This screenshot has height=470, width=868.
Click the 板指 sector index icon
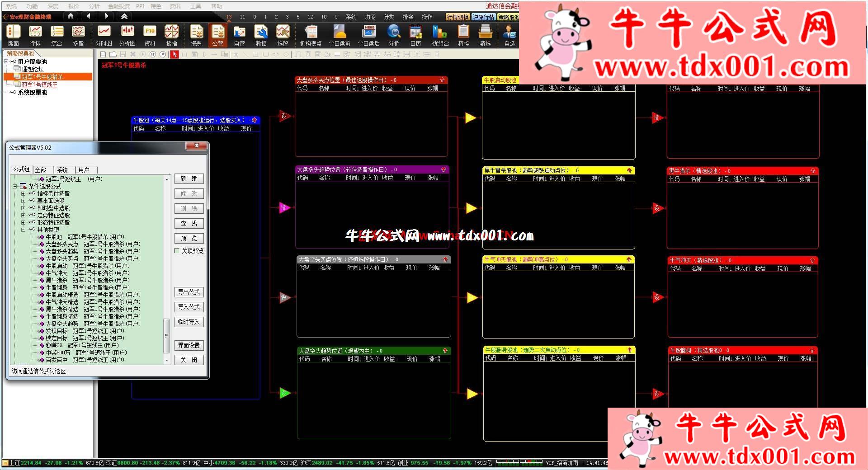coord(172,35)
